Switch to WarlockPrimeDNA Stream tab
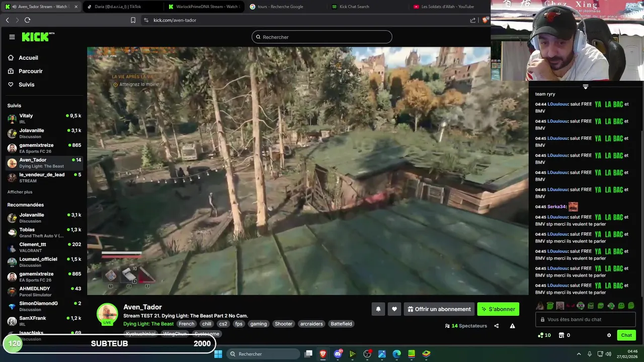This screenshot has height=362, width=644. tap(204, 7)
